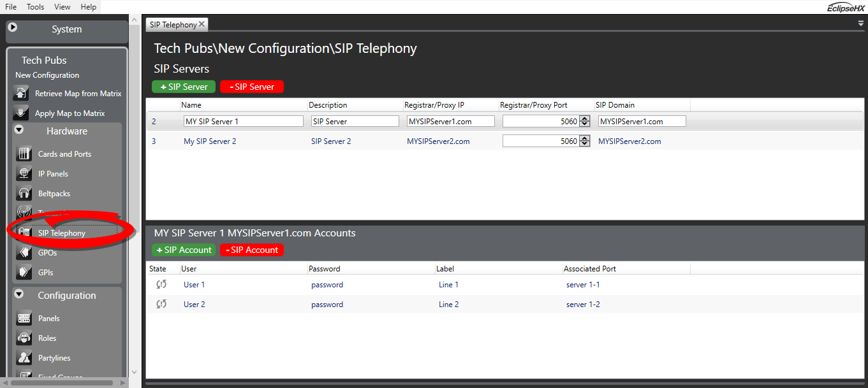
Task: Edit the MY SIP Server 1 name field
Action: (243, 121)
